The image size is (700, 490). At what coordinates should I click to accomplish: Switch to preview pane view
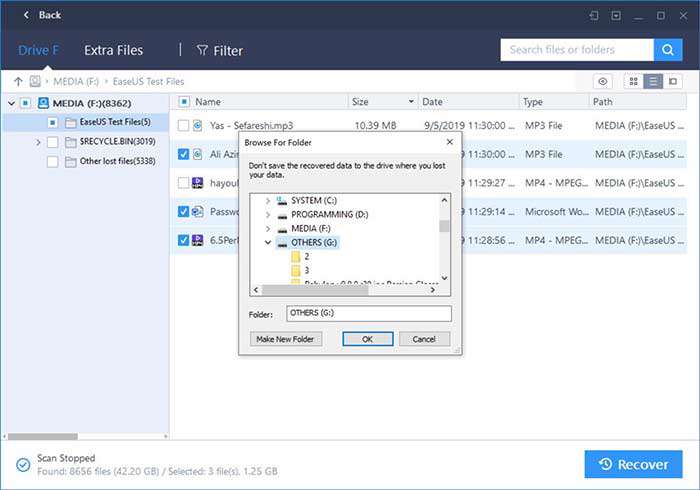tap(673, 81)
